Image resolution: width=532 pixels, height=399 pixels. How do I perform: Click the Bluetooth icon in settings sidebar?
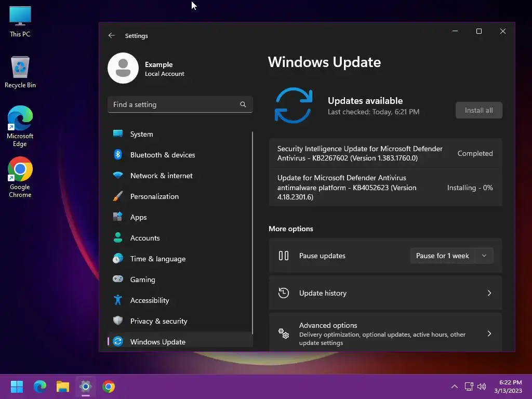(118, 154)
